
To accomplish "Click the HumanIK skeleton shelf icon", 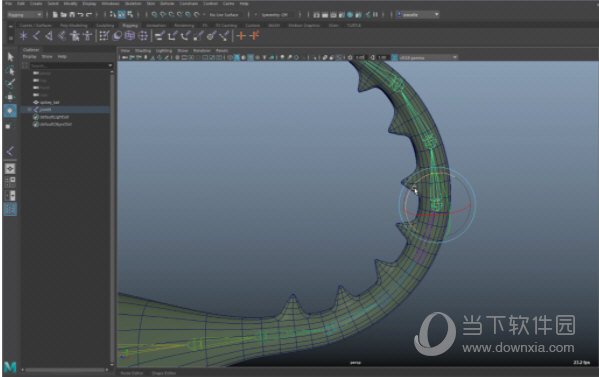I will [74, 36].
